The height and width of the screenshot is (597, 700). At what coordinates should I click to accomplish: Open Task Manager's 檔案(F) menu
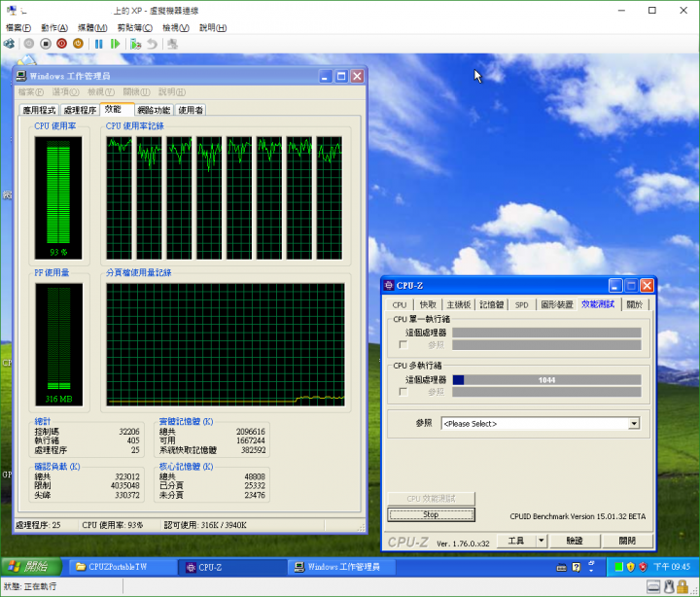point(31,92)
